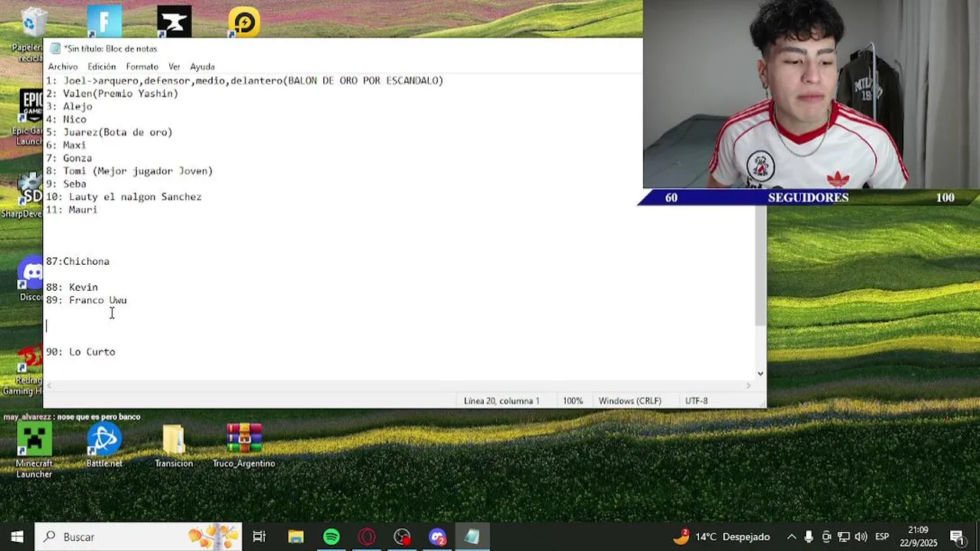Open the 14°C Despejado weather widget
The image size is (980, 551).
[x=721, y=536]
